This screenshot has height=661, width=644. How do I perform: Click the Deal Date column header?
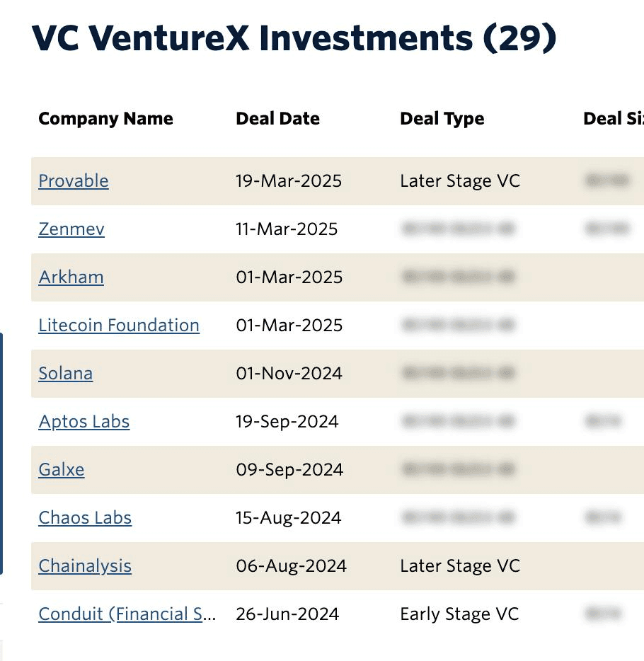[x=277, y=119]
